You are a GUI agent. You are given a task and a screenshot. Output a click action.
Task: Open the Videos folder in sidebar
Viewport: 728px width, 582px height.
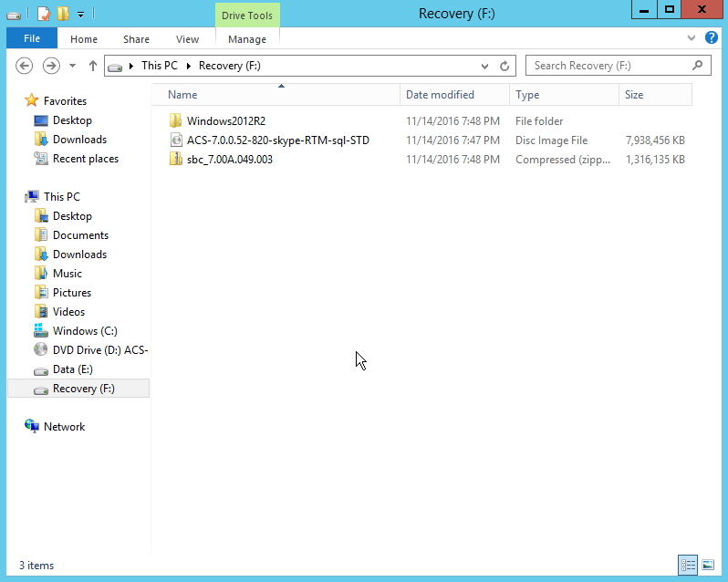(68, 312)
